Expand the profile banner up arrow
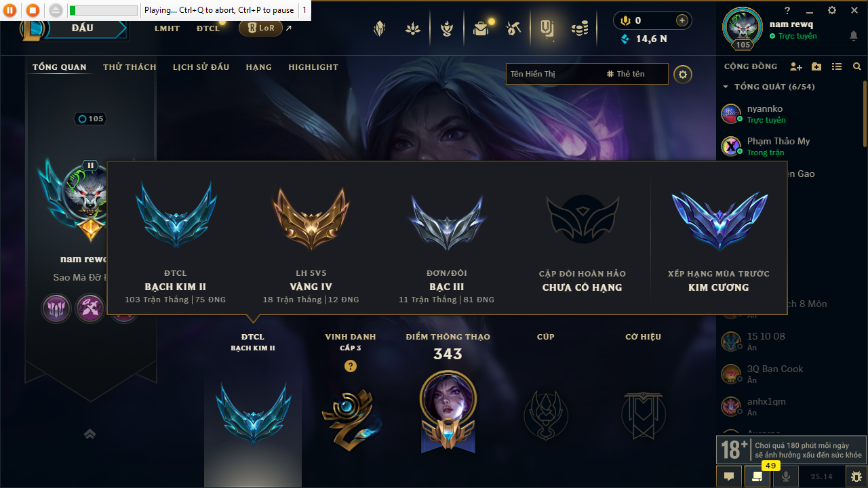The height and width of the screenshot is (488, 868). click(90, 434)
